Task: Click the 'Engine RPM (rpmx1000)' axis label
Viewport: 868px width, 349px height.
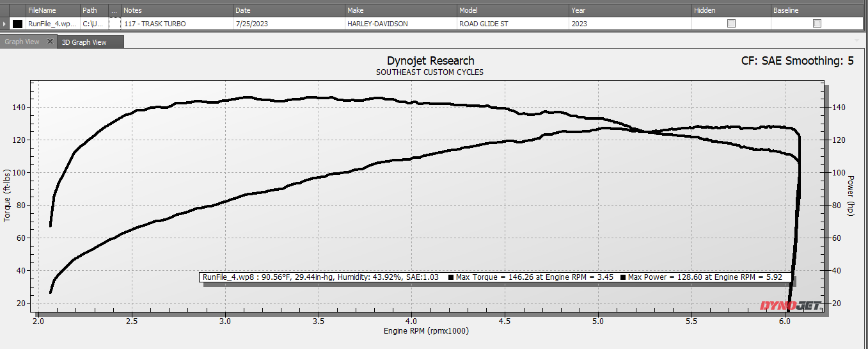Action: 426,331
